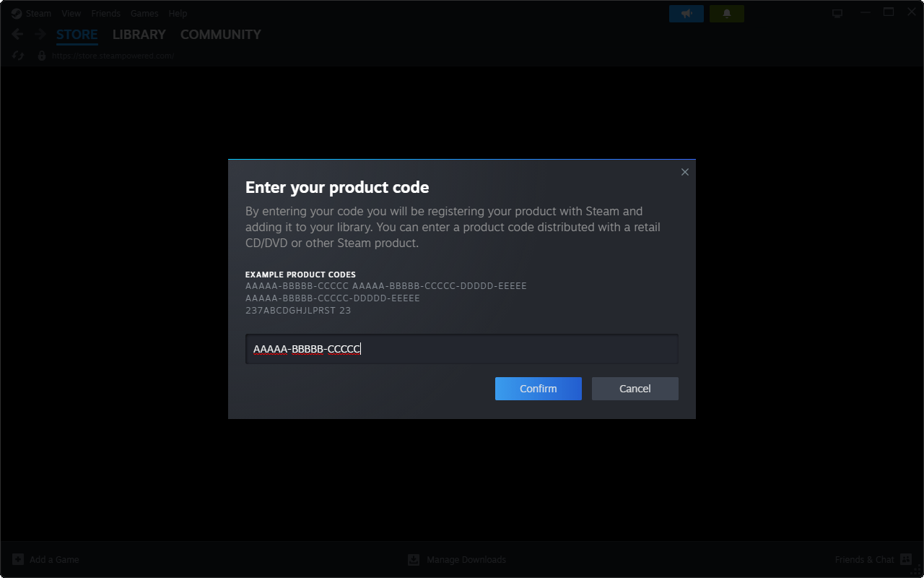Navigate forward using the right arrow
The height and width of the screenshot is (578, 924).
click(x=40, y=34)
